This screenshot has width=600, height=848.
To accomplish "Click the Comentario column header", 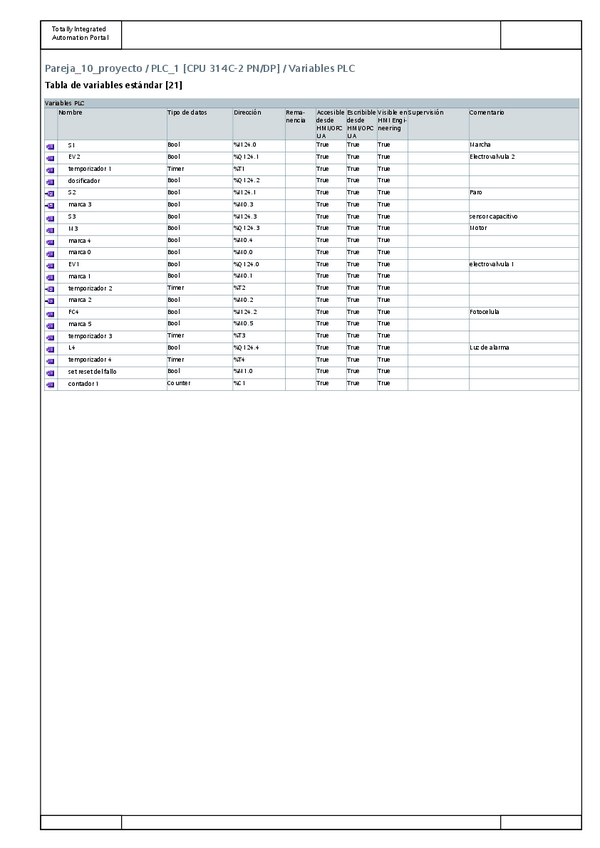I will (x=524, y=124).
